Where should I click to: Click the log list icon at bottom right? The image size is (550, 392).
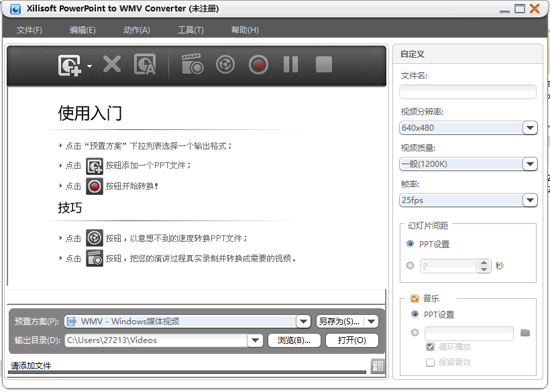coord(378,366)
